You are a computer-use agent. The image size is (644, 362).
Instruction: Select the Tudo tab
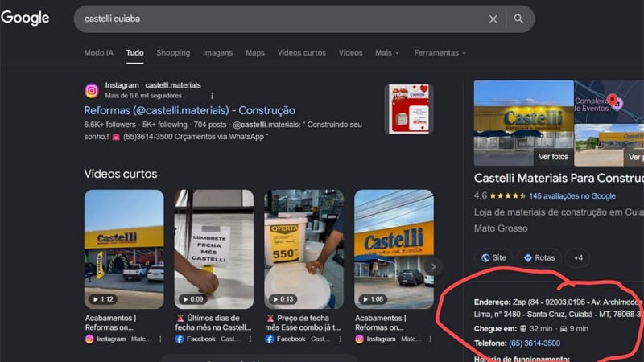(134, 52)
